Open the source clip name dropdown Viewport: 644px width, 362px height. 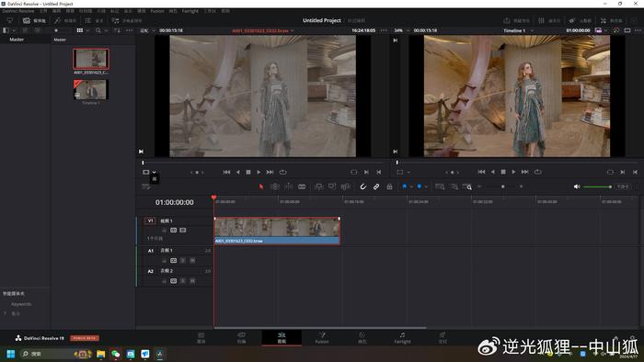coord(293,30)
